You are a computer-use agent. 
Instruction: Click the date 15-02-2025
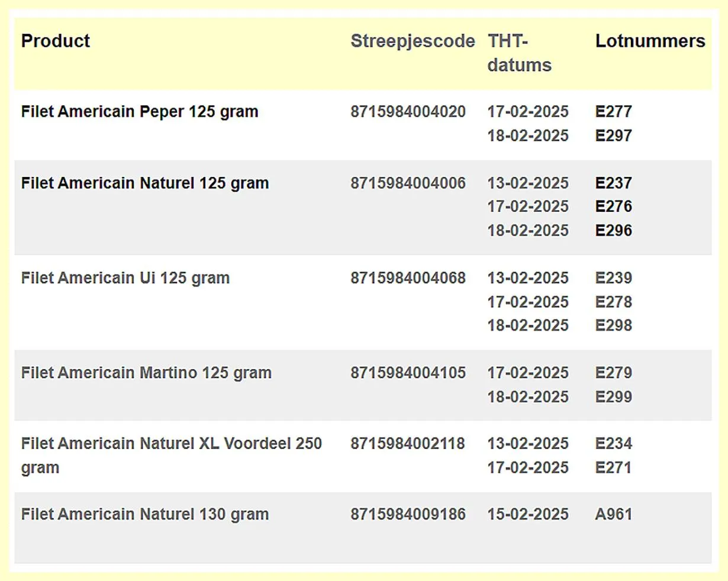coord(528,515)
